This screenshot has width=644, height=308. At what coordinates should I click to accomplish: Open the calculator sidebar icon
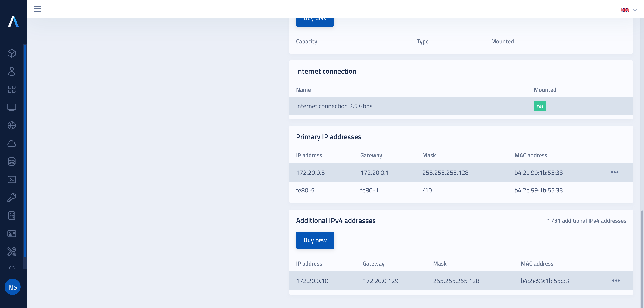coord(12,216)
